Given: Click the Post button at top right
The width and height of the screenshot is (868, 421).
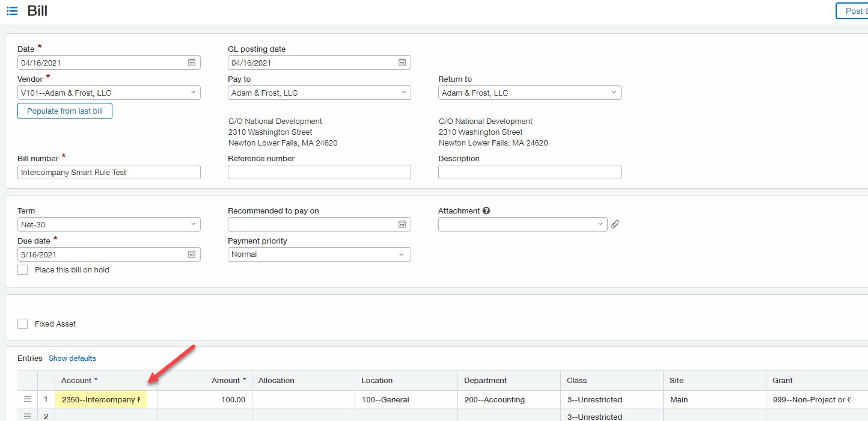Looking at the screenshot, I should coord(853,11).
